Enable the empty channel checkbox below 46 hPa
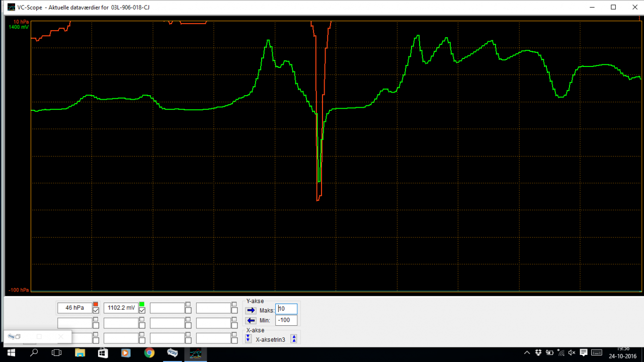The width and height of the screenshot is (644, 362). pyautogui.click(x=96, y=324)
